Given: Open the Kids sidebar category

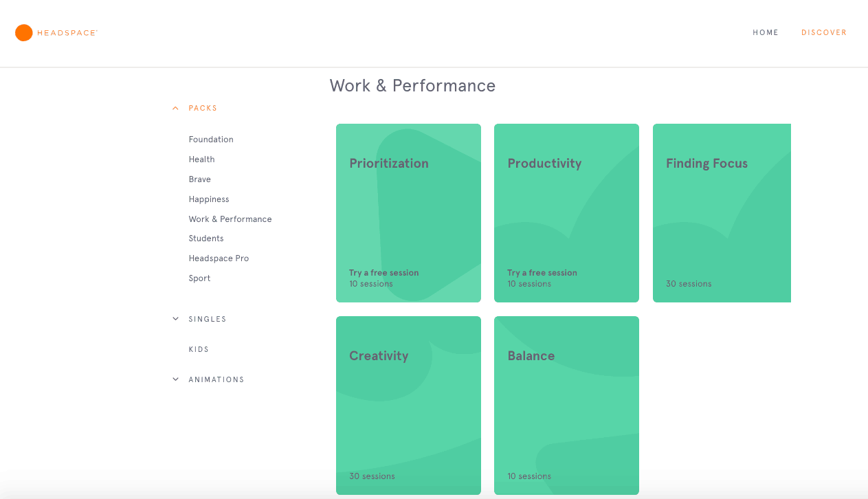Looking at the screenshot, I should click(199, 349).
